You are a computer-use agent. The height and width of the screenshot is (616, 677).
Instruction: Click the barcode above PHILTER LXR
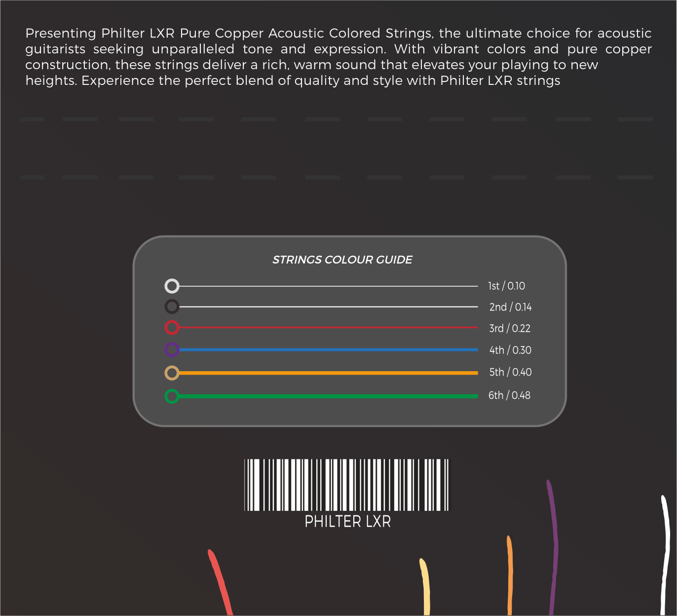pyautogui.click(x=347, y=485)
